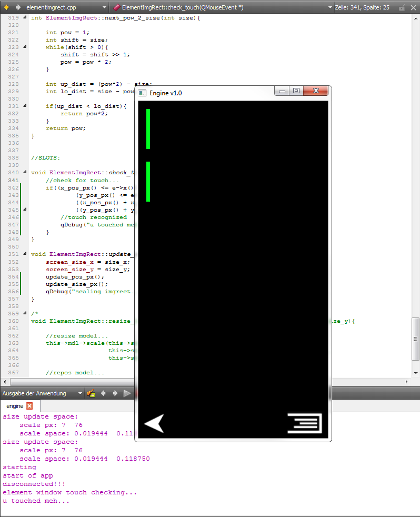
Task: Go to previous output item arrow
Action: (x=103, y=393)
